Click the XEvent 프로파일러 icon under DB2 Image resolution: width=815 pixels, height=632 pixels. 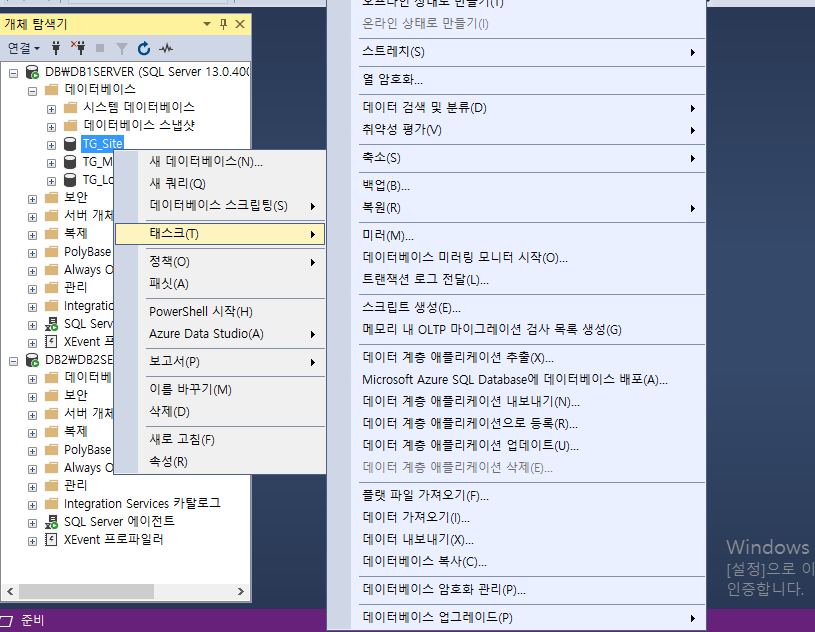pos(51,539)
